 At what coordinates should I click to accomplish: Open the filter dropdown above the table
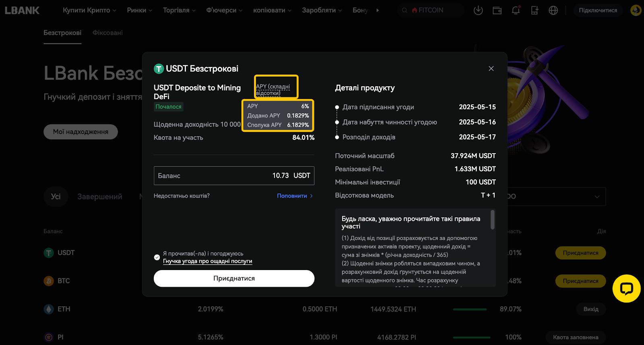click(555, 197)
